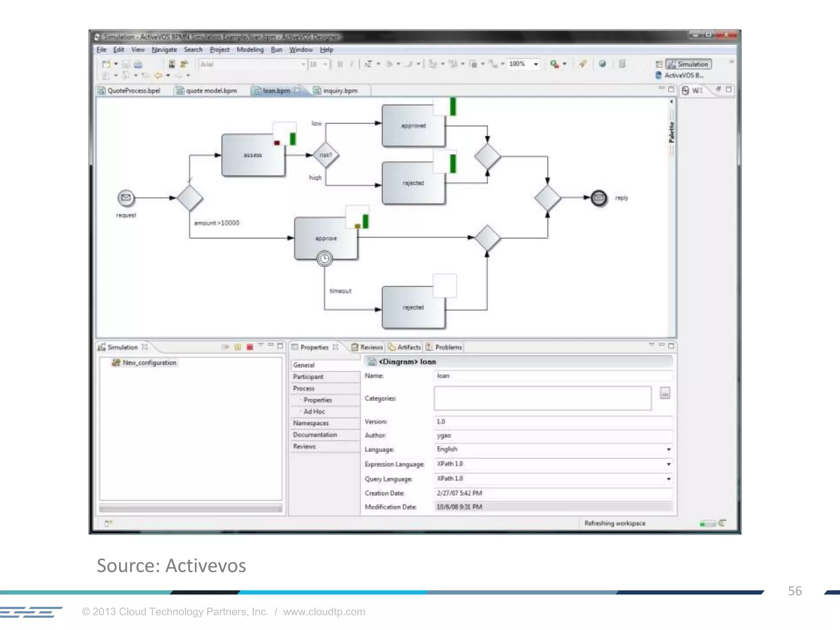
Task: Toggle the Simulation perspective button
Action: 689,64
